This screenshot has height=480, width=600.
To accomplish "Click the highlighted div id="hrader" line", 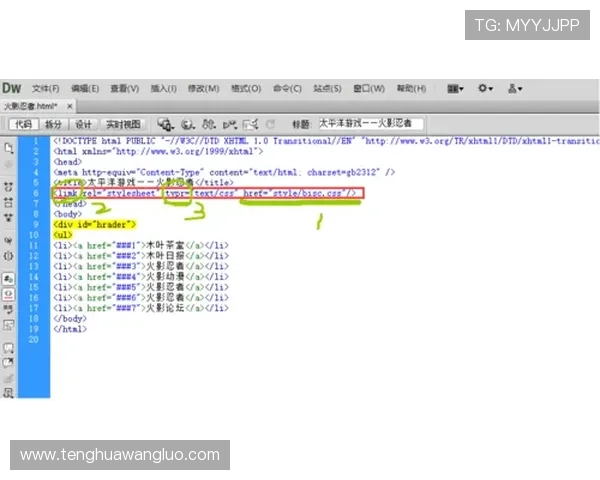I will click(95, 225).
